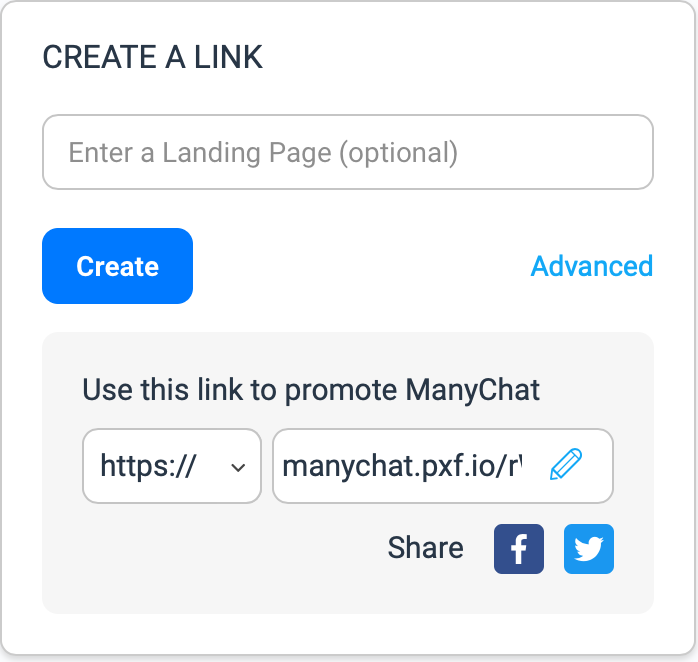Share link via Twitter icon
The image size is (698, 662).
588,549
